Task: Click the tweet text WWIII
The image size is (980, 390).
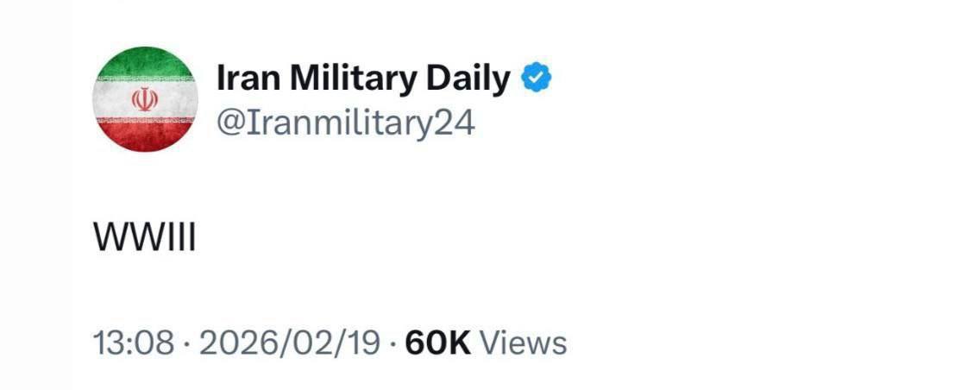Action: pos(145,239)
